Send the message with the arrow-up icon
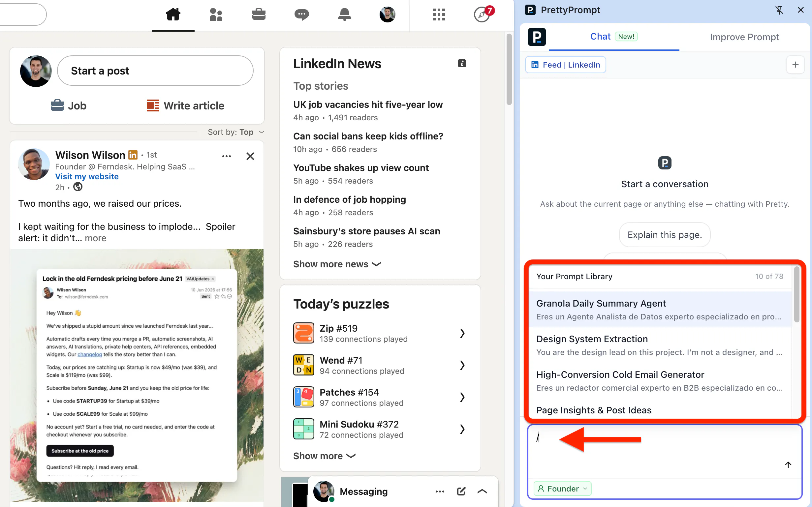The height and width of the screenshot is (507, 812). click(x=788, y=464)
